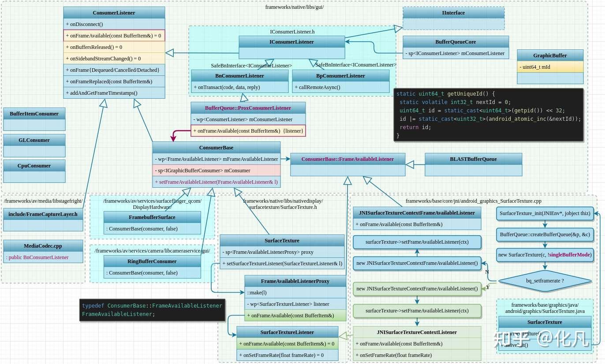Select the BufferQueue::ProxConsumerListener title
The height and width of the screenshot is (364, 605).
[248, 108]
